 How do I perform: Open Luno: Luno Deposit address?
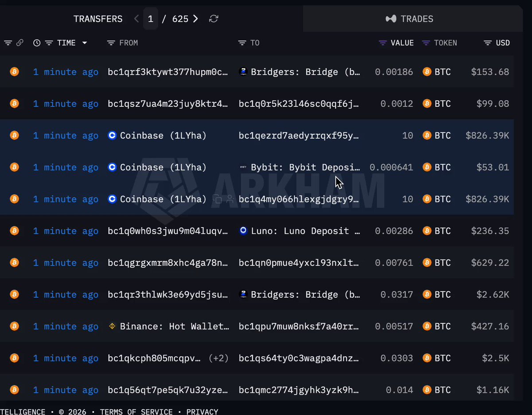point(306,231)
